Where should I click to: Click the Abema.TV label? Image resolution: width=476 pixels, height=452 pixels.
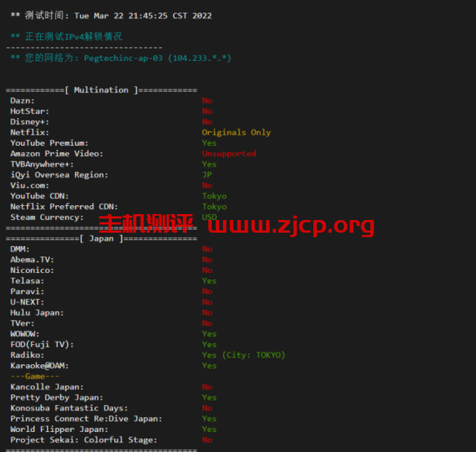[x=32, y=259]
